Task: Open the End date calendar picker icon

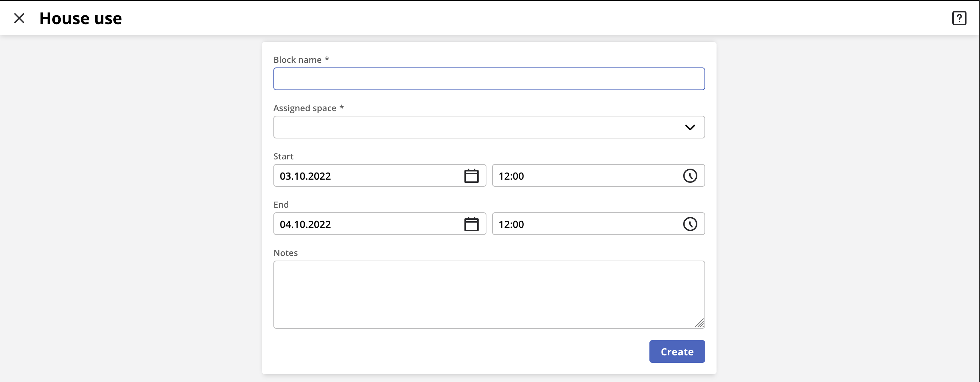Action: point(471,224)
